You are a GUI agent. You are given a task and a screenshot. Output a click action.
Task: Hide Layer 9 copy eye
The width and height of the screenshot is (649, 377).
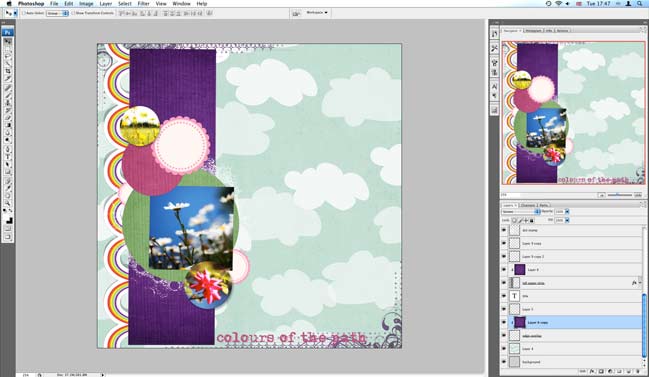click(x=504, y=243)
